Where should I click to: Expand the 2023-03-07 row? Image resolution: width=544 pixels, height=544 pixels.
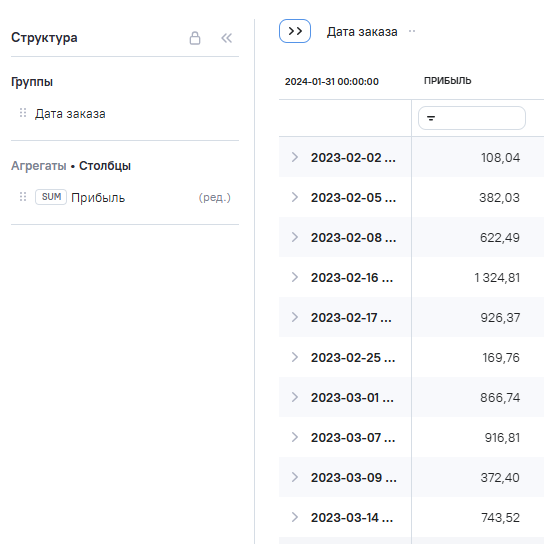[295, 437]
